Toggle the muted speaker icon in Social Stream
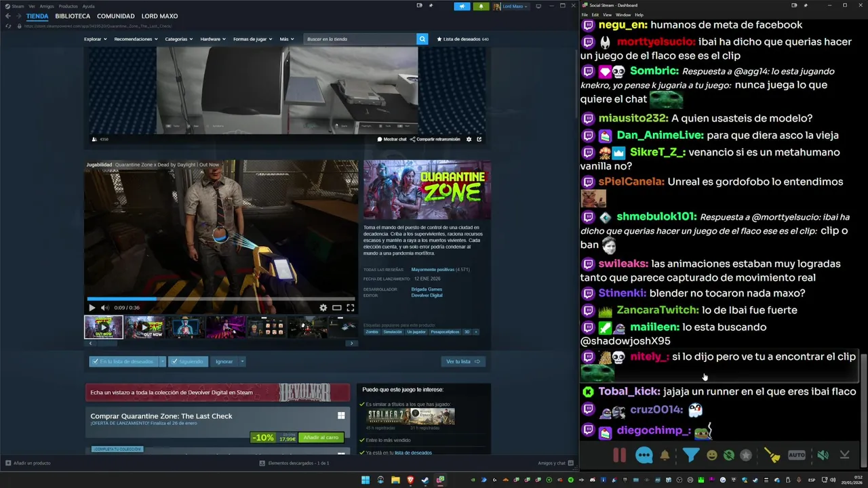 click(823, 455)
